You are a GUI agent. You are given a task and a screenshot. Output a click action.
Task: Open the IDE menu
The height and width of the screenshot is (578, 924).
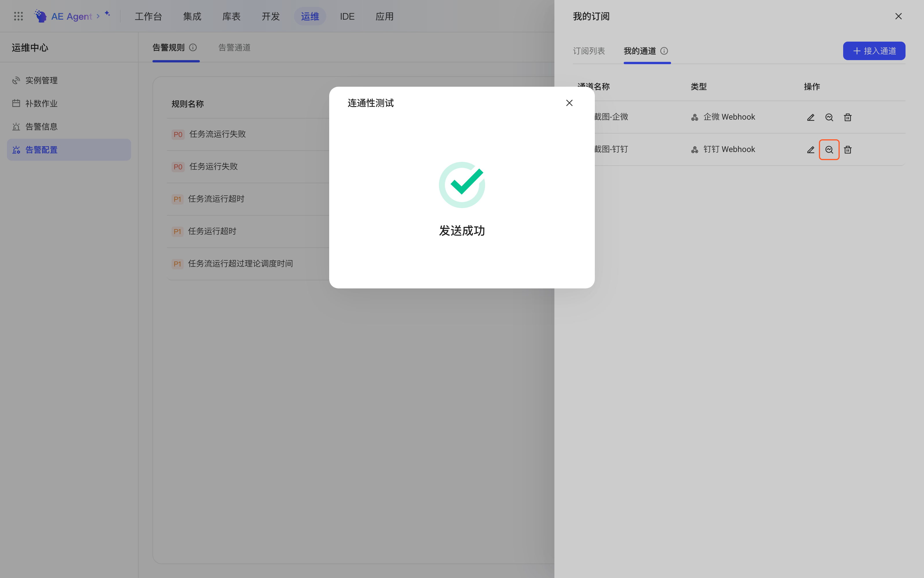tap(347, 16)
